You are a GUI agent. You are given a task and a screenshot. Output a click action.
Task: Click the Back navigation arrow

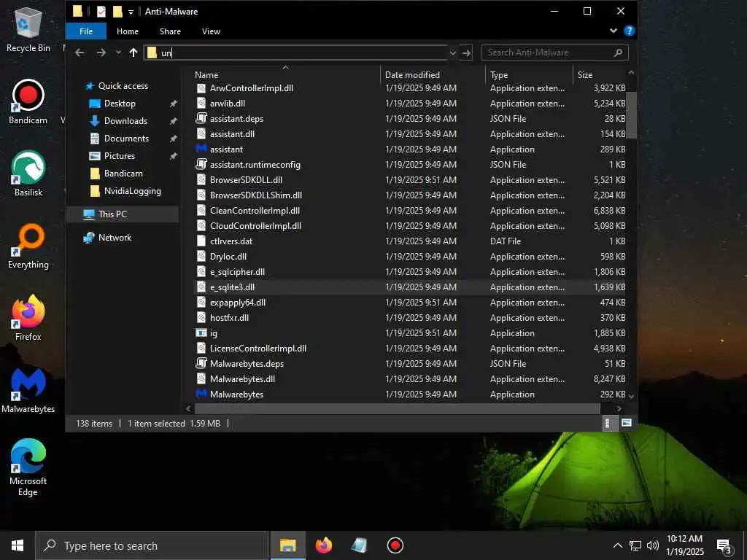click(80, 52)
